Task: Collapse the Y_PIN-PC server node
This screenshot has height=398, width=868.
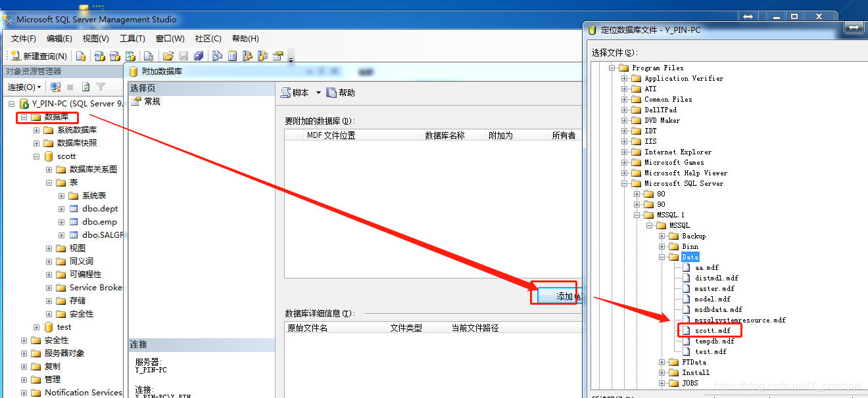Action: pyautogui.click(x=12, y=104)
